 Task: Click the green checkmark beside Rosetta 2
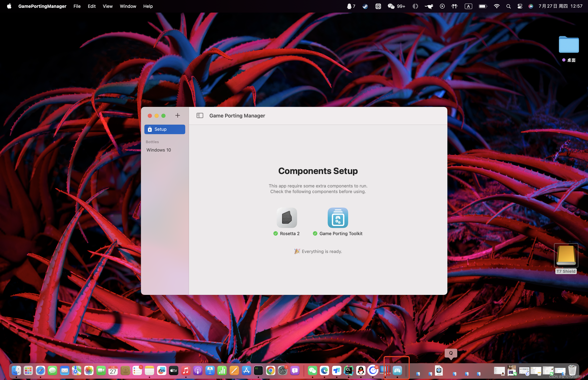pos(275,233)
